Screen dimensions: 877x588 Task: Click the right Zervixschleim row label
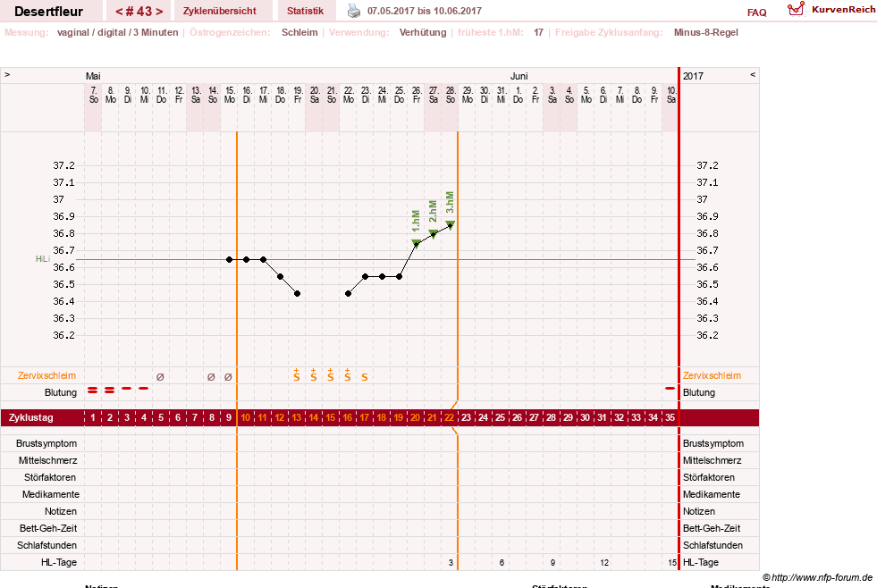[x=712, y=375]
